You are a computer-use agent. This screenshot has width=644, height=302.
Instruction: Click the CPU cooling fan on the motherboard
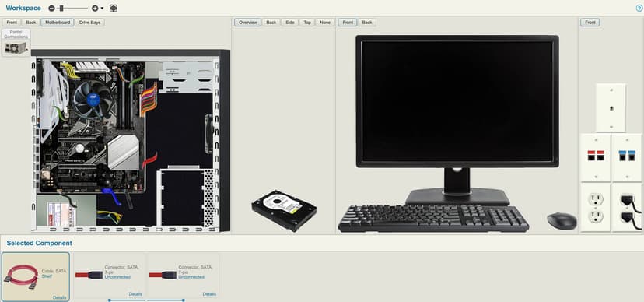pyautogui.click(x=93, y=100)
